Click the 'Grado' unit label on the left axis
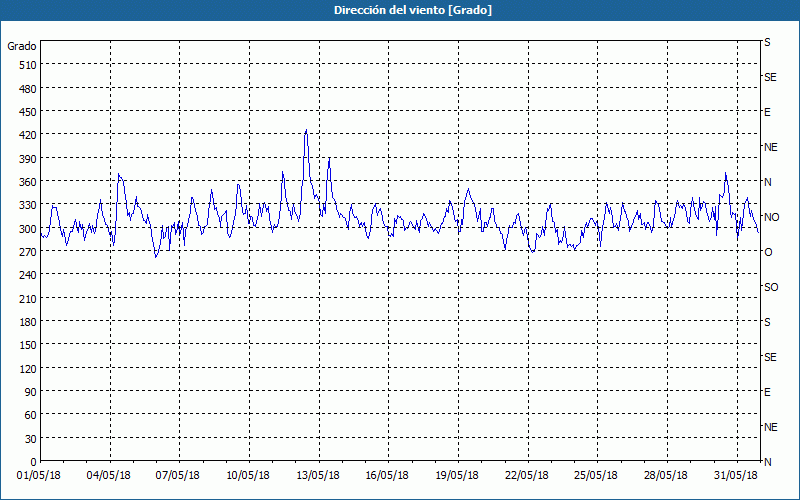 (22, 46)
